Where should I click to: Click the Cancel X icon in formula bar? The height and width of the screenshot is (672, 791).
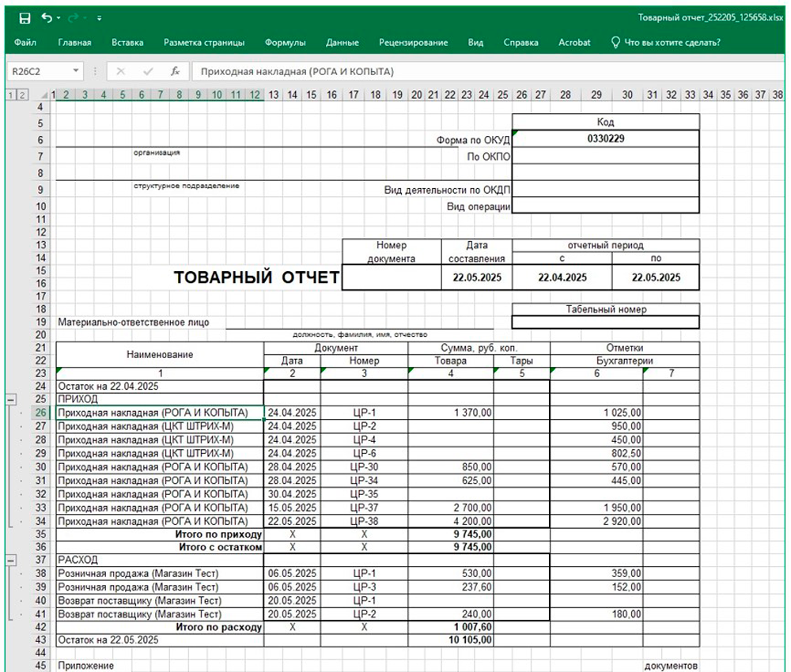click(x=121, y=71)
